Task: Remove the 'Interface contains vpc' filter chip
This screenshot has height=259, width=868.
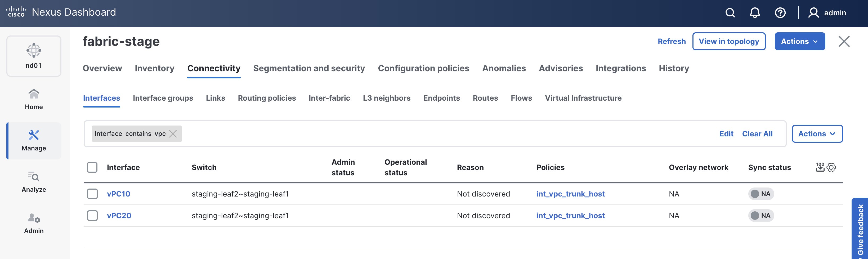Action: click(173, 134)
